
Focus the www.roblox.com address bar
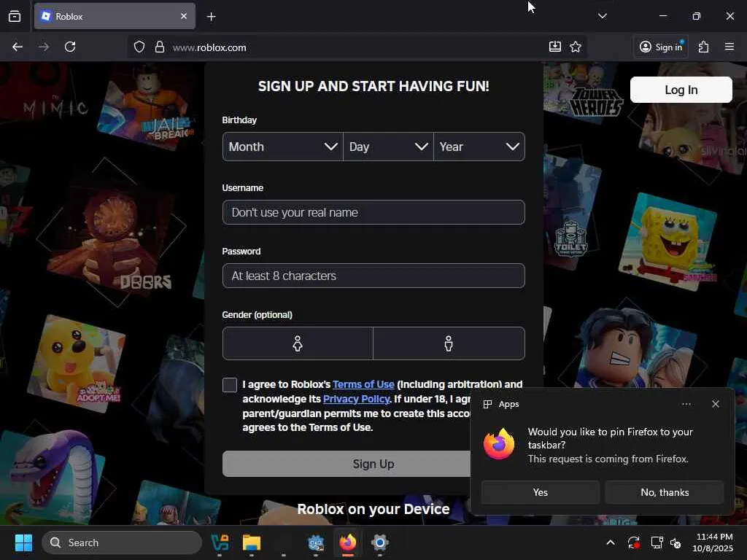(357, 47)
